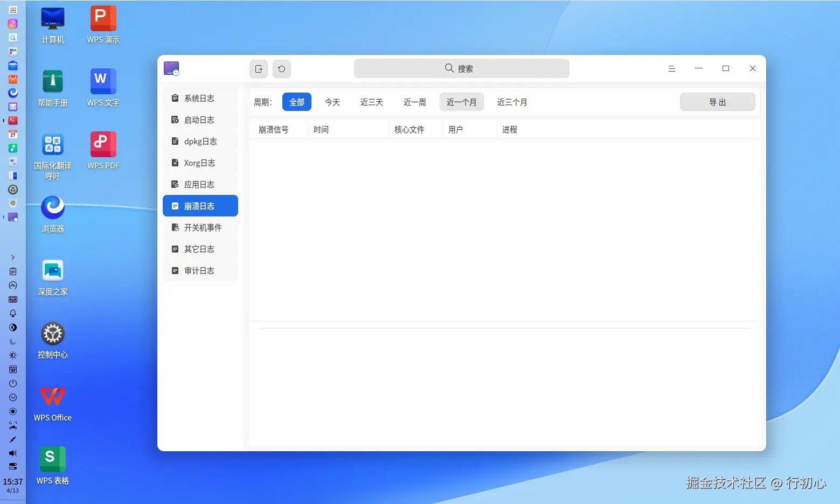Screen dimensions: 840x504
Task: Open the green music note icon in the dock
Action: tap(13, 148)
